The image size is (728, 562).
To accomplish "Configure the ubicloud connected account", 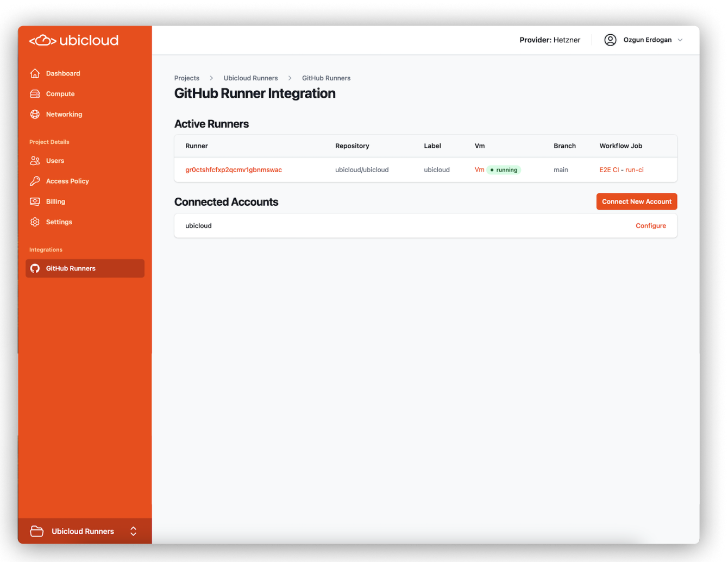I will [x=650, y=225].
